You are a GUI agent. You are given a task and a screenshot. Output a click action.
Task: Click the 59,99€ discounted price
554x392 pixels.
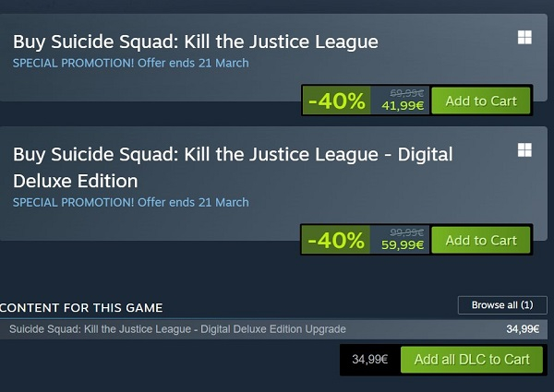(402, 245)
